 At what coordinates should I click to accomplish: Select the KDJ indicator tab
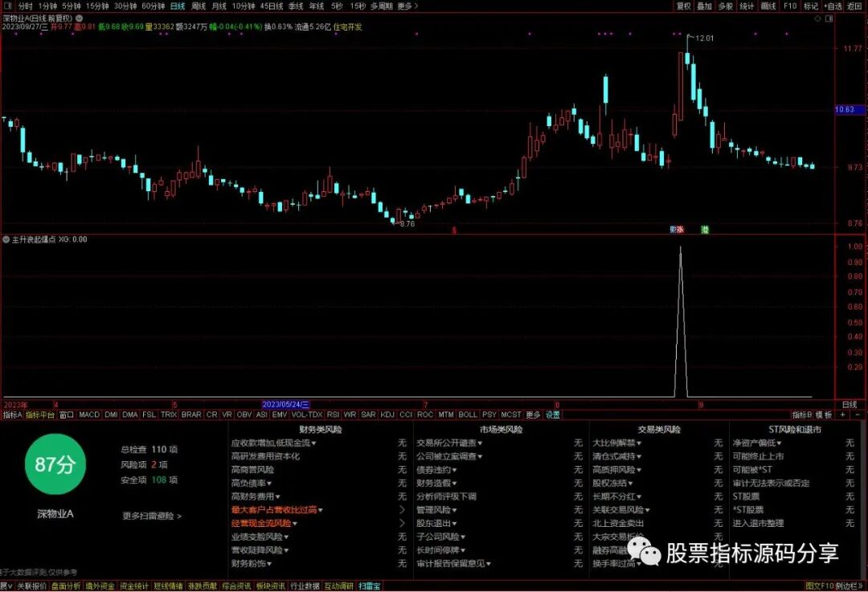387,414
